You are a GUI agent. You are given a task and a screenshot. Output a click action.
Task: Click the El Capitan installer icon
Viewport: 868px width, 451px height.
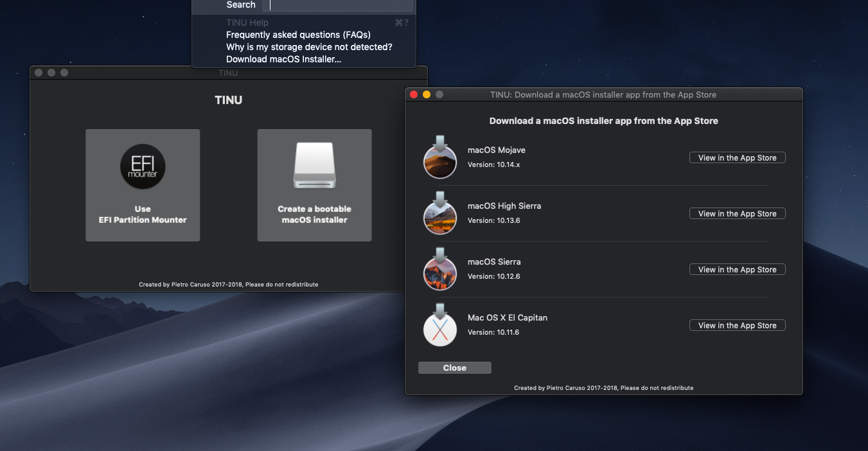coord(440,325)
